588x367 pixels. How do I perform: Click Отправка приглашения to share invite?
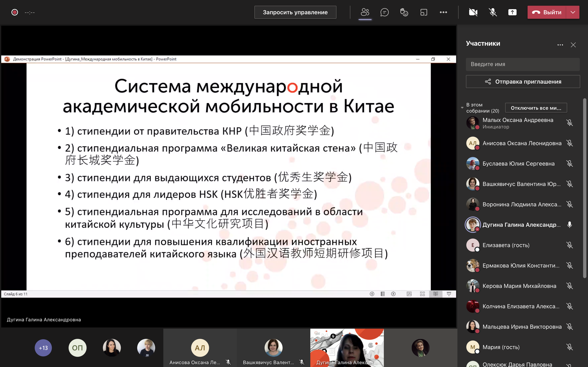pos(522,81)
